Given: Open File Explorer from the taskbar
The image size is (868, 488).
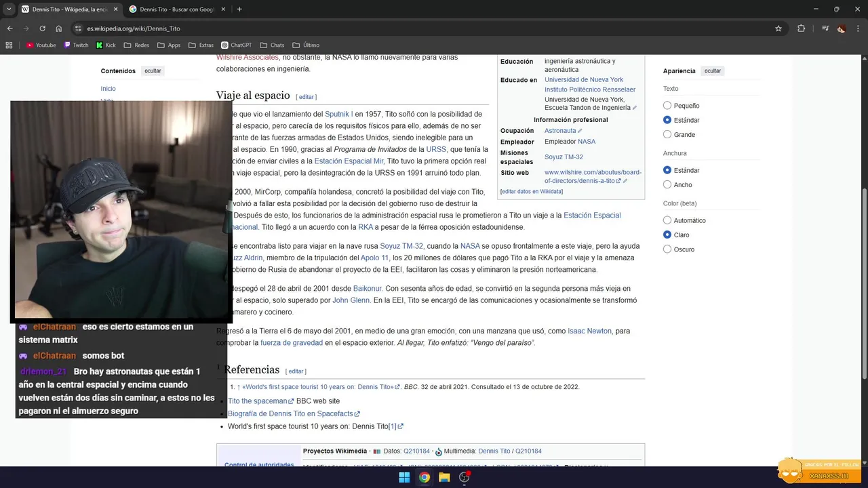Looking at the screenshot, I should pos(444,477).
